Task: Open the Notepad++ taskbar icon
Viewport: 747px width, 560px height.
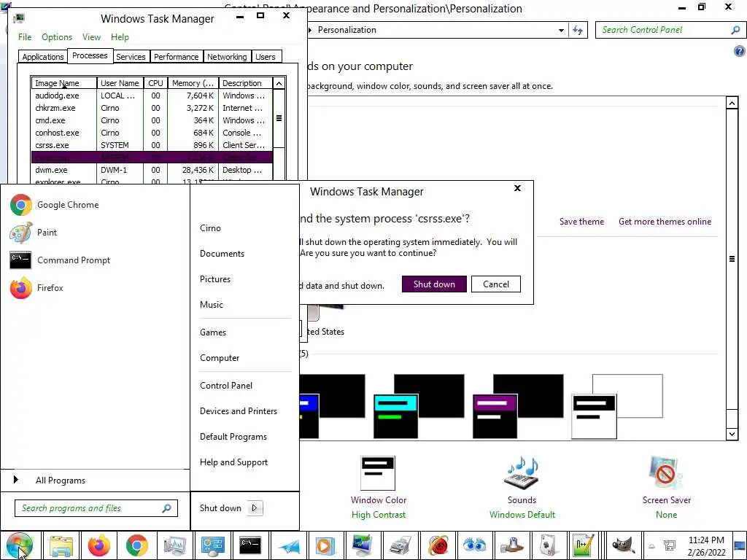Action: [584, 545]
